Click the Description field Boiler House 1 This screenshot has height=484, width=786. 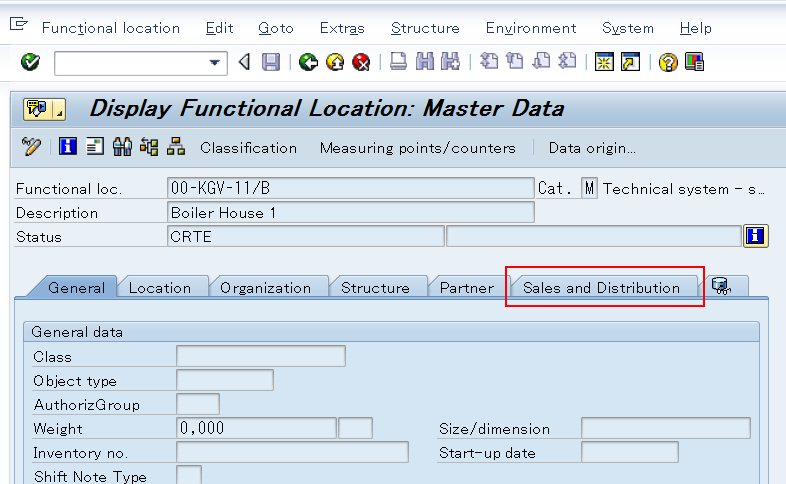click(x=350, y=212)
